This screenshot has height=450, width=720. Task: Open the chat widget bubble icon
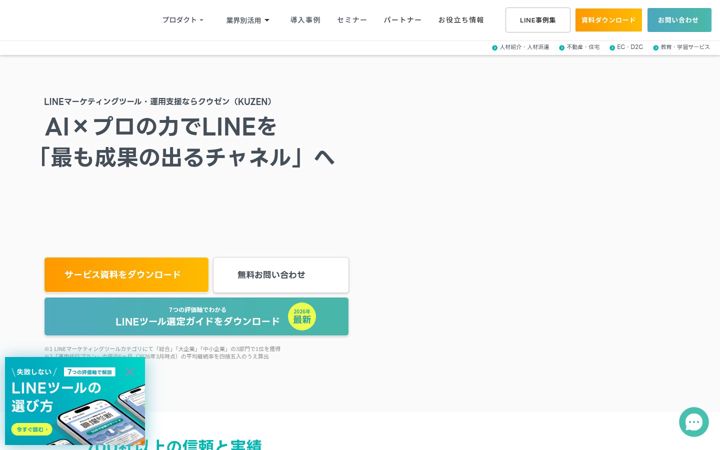click(x=694, y=422)
